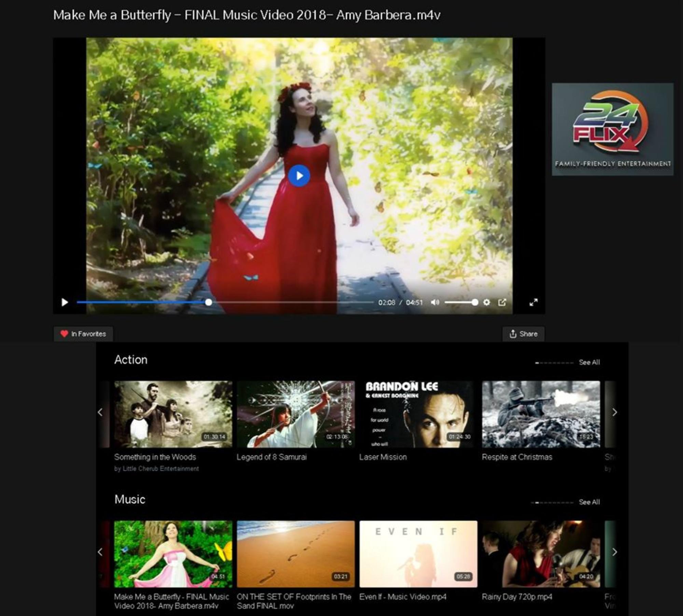Viewport: 683px width, 616px height.
Task: Click the Share button
Action: [523, 334]
